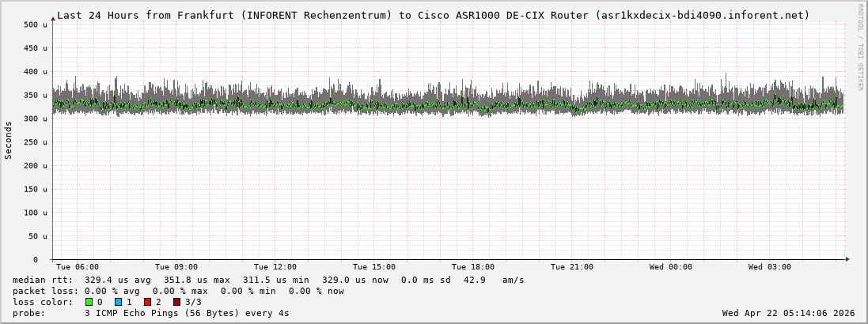
Task: Click the Wed 00:00 time axis label
Action: point(671,267)
